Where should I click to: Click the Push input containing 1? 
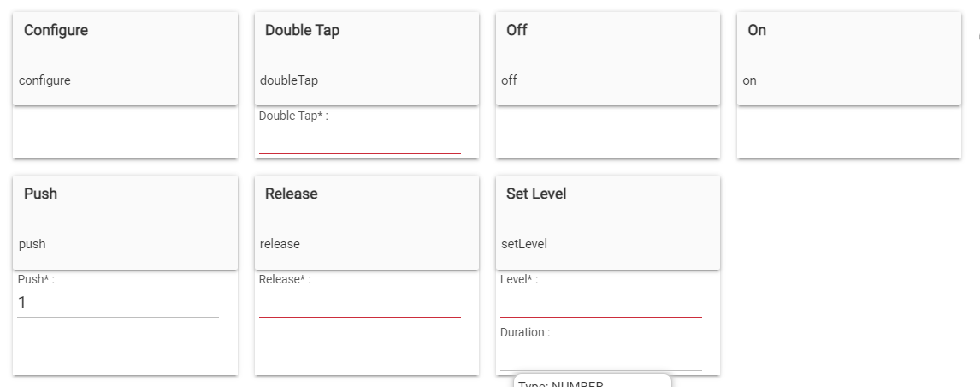[118, 304]
